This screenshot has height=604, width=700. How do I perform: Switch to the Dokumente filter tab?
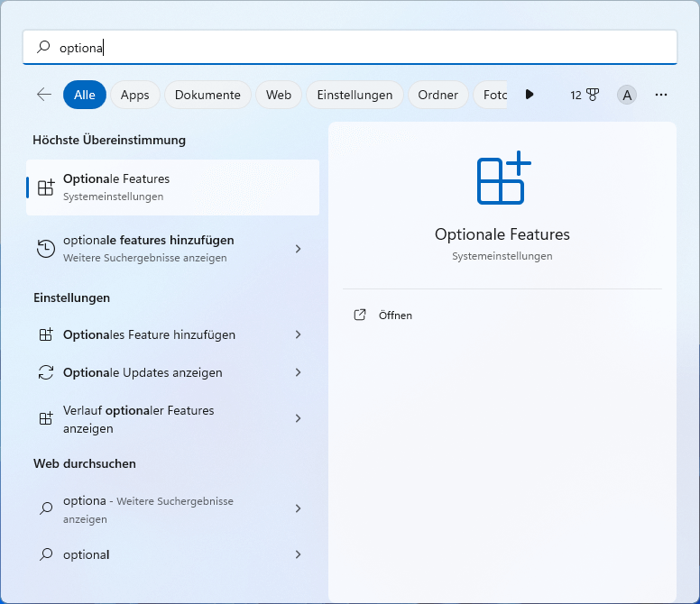click(x=207, y=95)
